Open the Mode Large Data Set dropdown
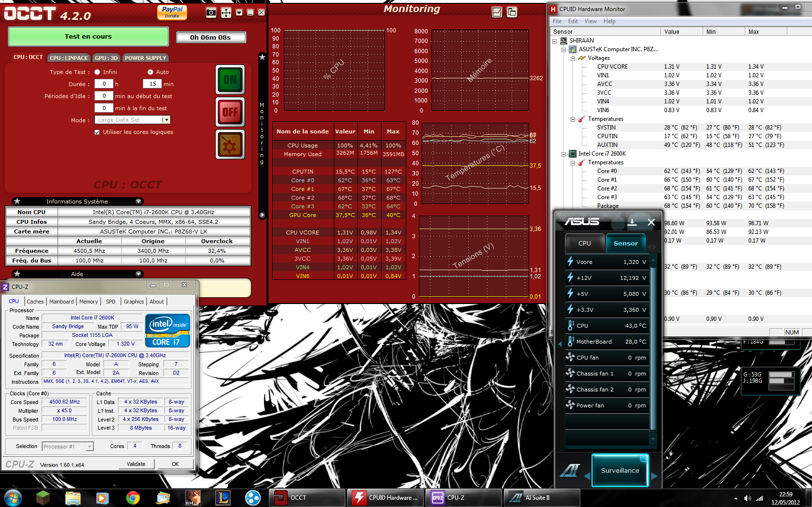The width and height of the screenshot is (812, 507). click(166, 120)
